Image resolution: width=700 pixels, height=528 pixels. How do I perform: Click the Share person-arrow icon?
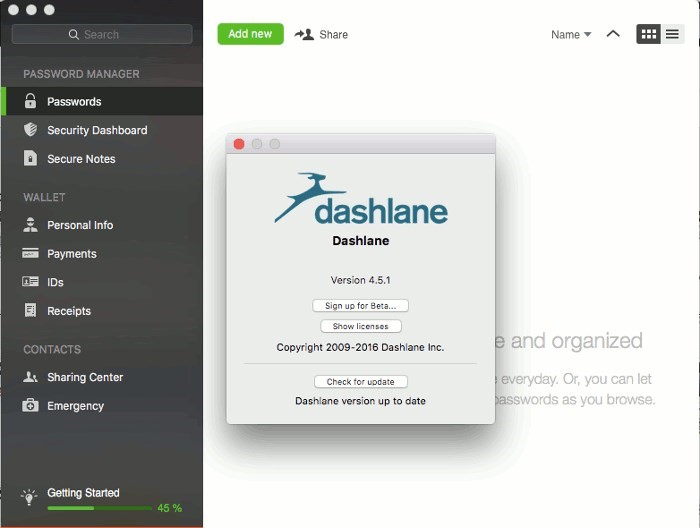(x=304, y=34)
